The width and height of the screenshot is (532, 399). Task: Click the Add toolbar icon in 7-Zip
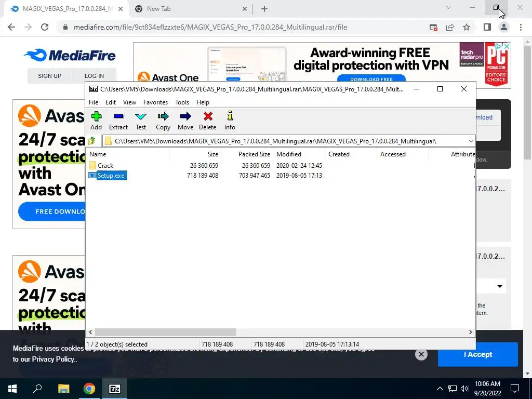(96, 121)
